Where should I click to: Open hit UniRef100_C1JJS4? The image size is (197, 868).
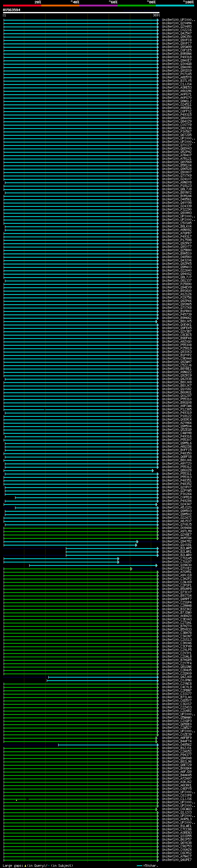(x=177, y=84)
